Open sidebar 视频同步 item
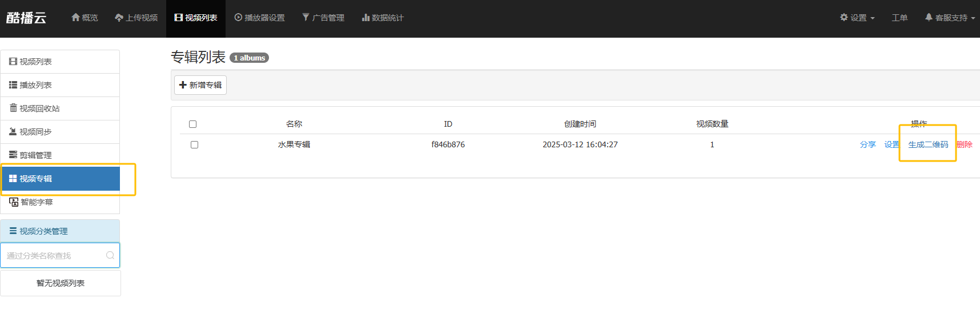This screenshot has height=310, width=980. (60, 132)
